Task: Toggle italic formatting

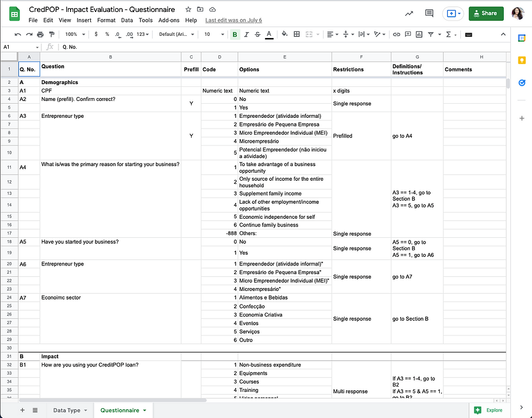Action: point(246,34)
